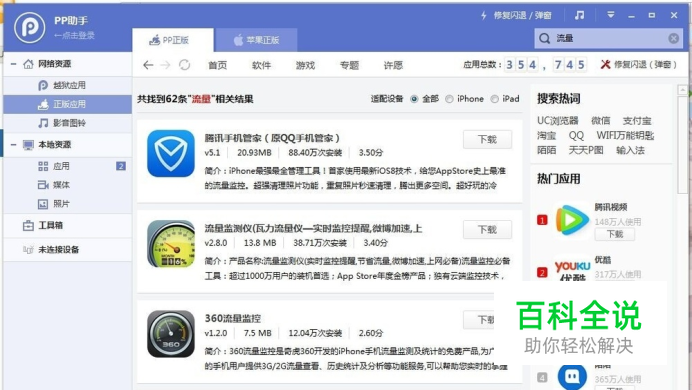Open the 腾讯手机管家 title link
This screenshot has width=692, height=390.
(x=272, y=138)
